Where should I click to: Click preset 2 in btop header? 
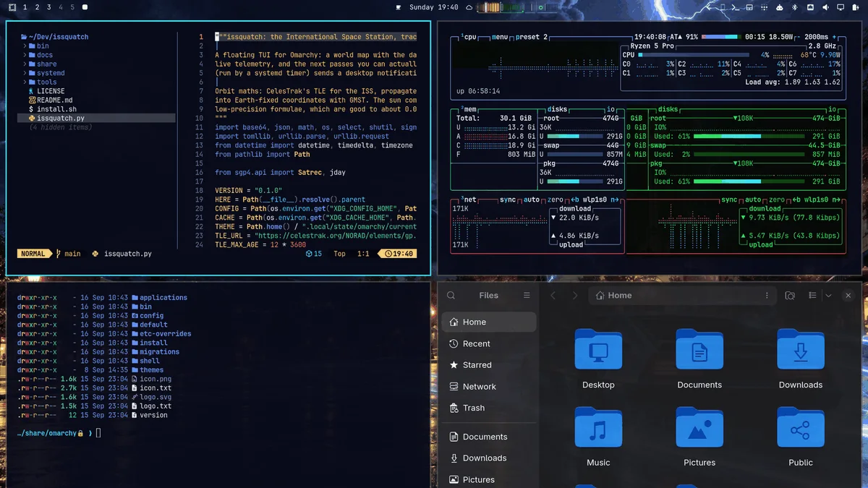tap(532, 37)
